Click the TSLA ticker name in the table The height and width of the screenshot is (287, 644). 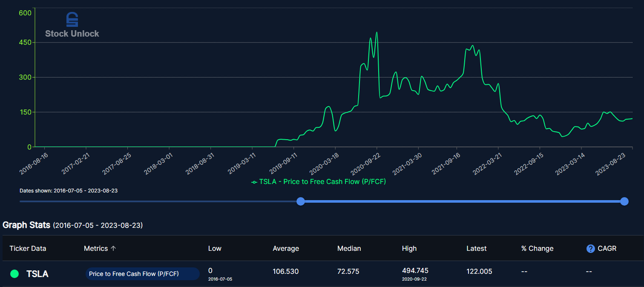37,274
